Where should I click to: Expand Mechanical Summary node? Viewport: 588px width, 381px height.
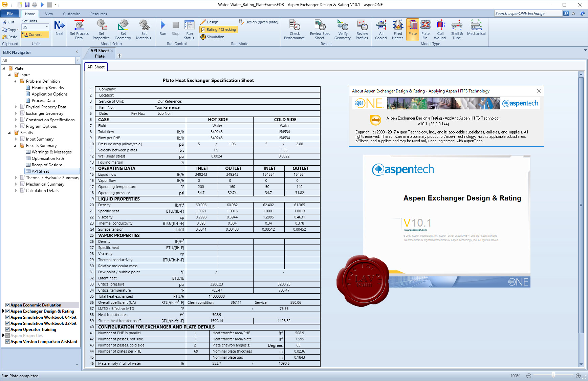point(16,184)
